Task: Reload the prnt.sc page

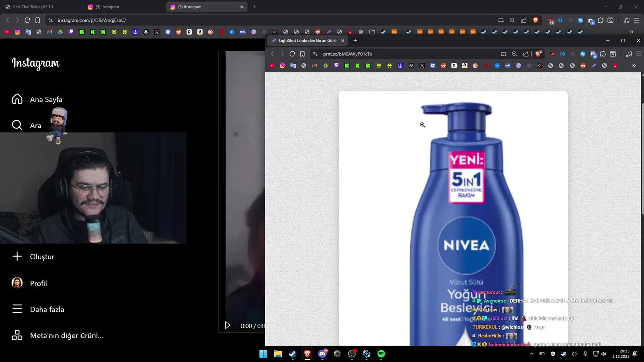Action: [x=292, y=54]
